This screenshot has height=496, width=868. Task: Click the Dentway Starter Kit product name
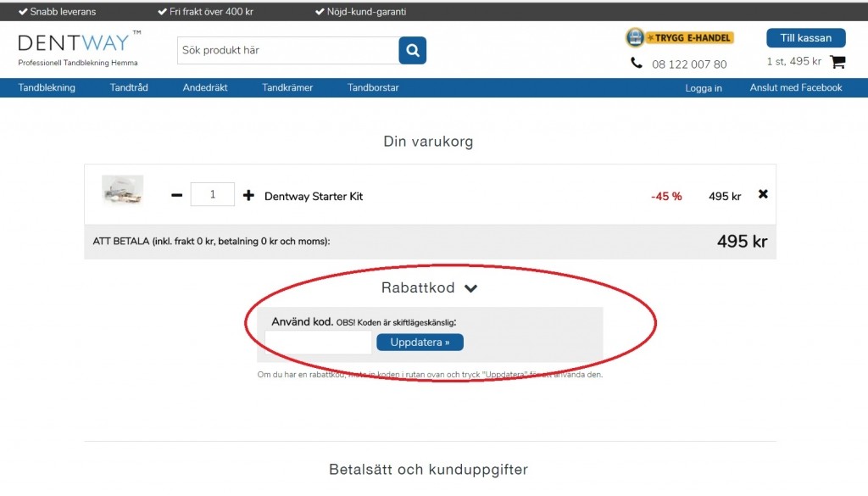click(x=314, y=197)
